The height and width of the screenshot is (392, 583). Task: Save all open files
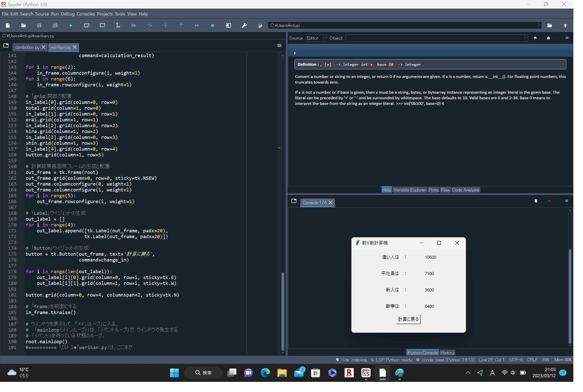pyautogui.click(x=55, y=25)
